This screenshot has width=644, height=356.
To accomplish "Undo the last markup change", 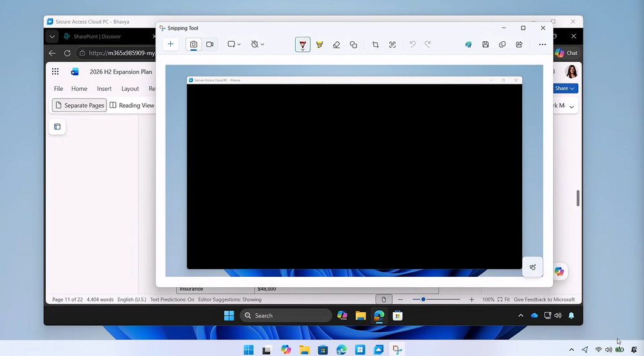I will tap(413, 44).
